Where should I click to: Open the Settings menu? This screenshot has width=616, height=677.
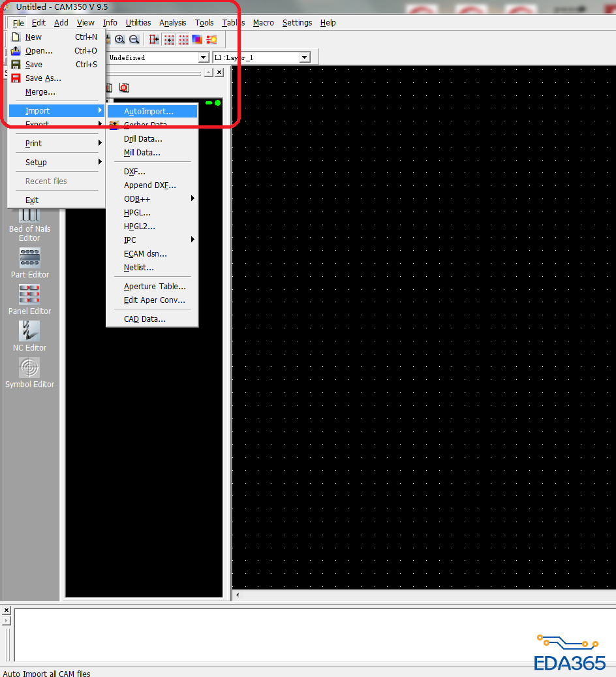[x=297, y=23]
